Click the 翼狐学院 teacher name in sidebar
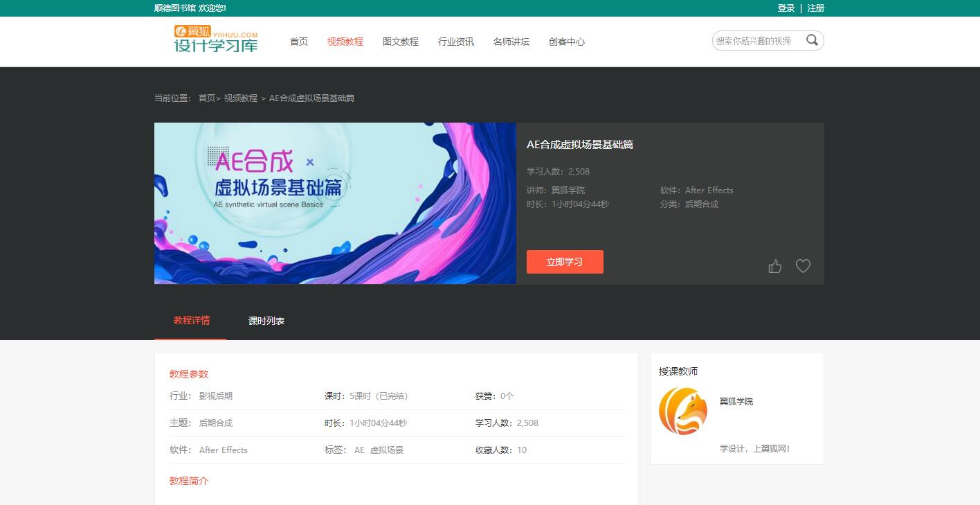This screenshot has width=980, height=505. coord(736,401)
